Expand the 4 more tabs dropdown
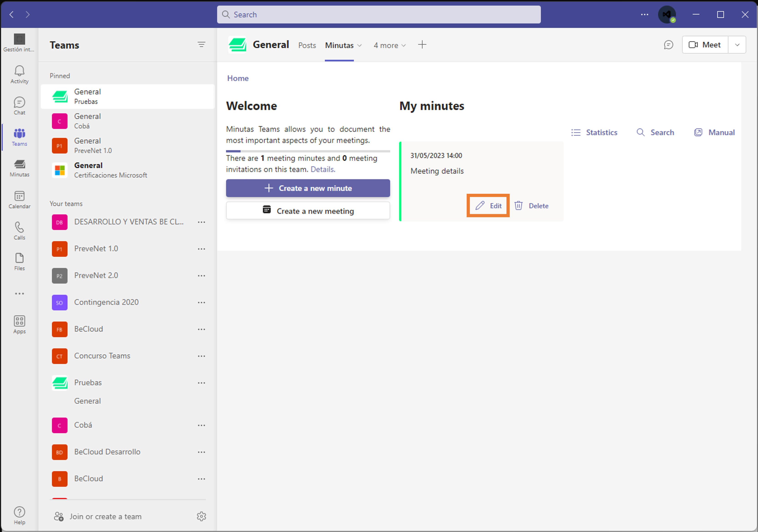The width and height of the screenshot is (758, 532). pos(390,45)
